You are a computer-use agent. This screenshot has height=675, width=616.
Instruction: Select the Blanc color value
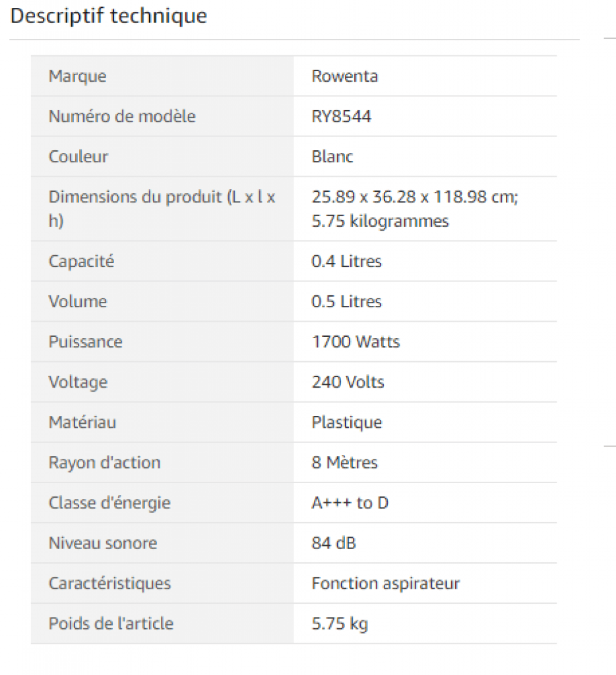coord(332,156)
